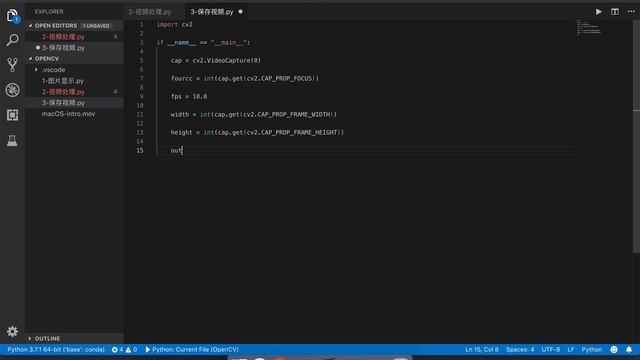The height and width of the screenshot is (360, 640).
Task: Select 3-保存视频.py in Open Editors list
Action: [x=75, y=48]
